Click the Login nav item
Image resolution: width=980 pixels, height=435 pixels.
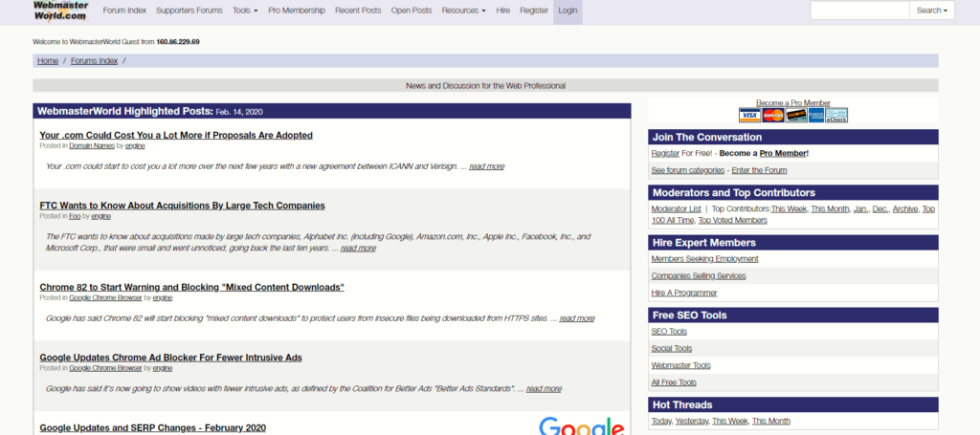click(568, 11)
